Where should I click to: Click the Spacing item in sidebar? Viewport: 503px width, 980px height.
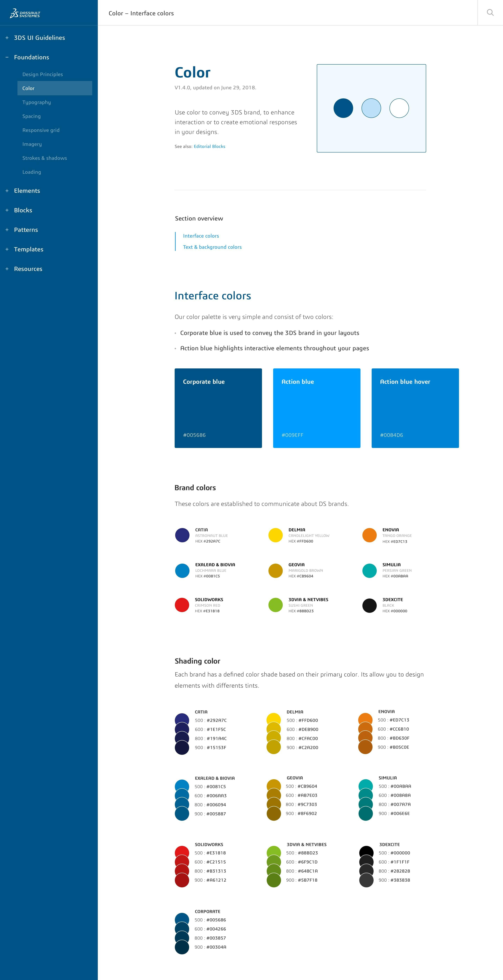click(32, 116)
